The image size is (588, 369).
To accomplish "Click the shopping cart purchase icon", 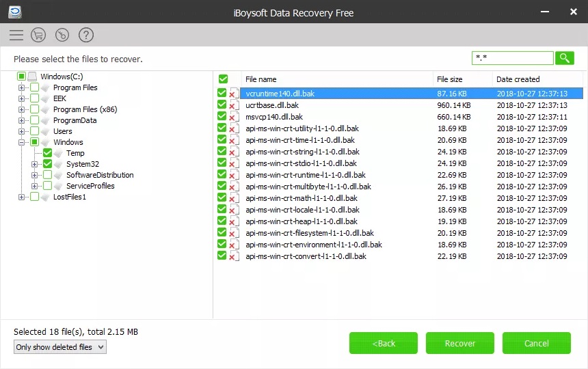I will coord(38,35).
